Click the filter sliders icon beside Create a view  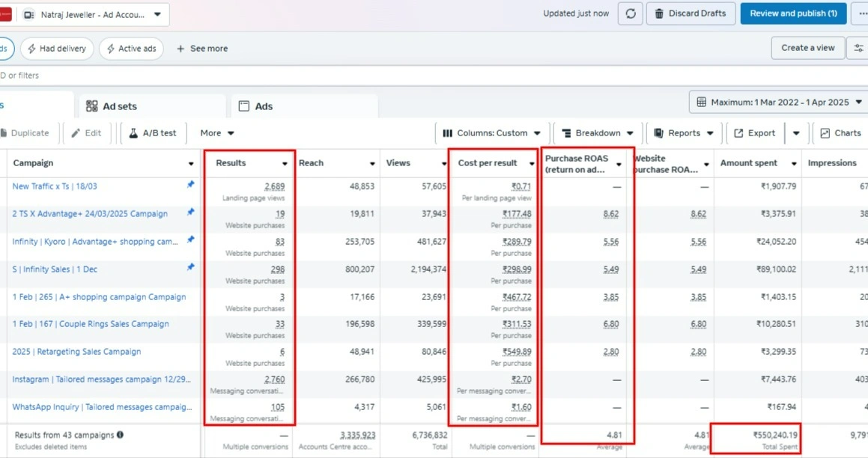click(x=858, y=48)
